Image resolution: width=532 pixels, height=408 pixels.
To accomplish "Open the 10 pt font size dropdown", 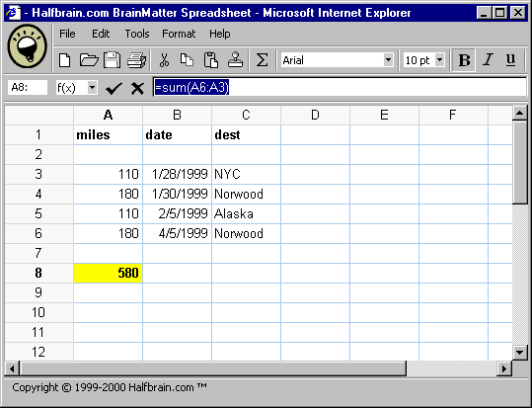I will click(x=440, y=60).
